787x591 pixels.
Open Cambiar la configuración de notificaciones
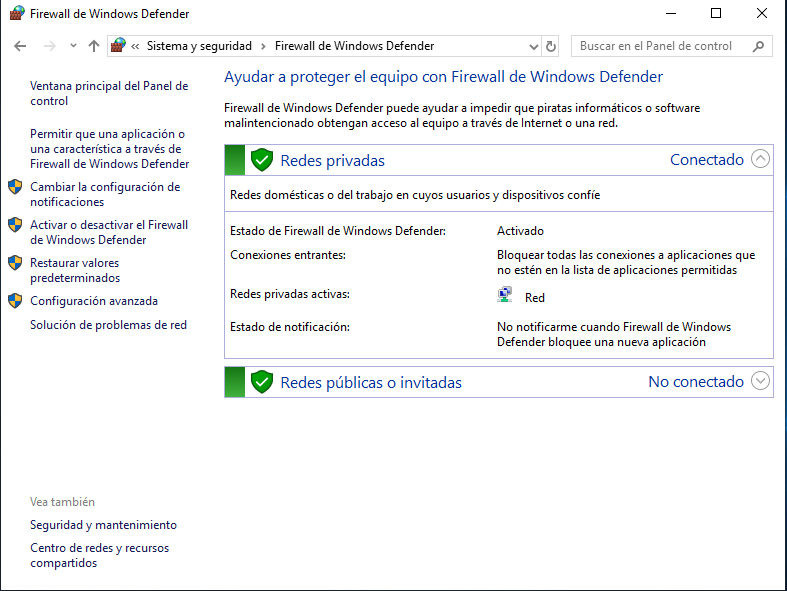[105, 194]
